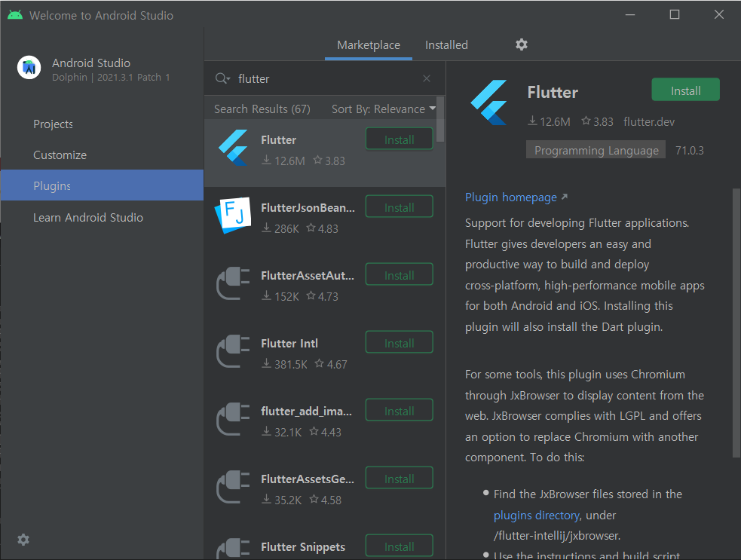Click the plugin search input field

pyautogui.click(x=325, y=78)
